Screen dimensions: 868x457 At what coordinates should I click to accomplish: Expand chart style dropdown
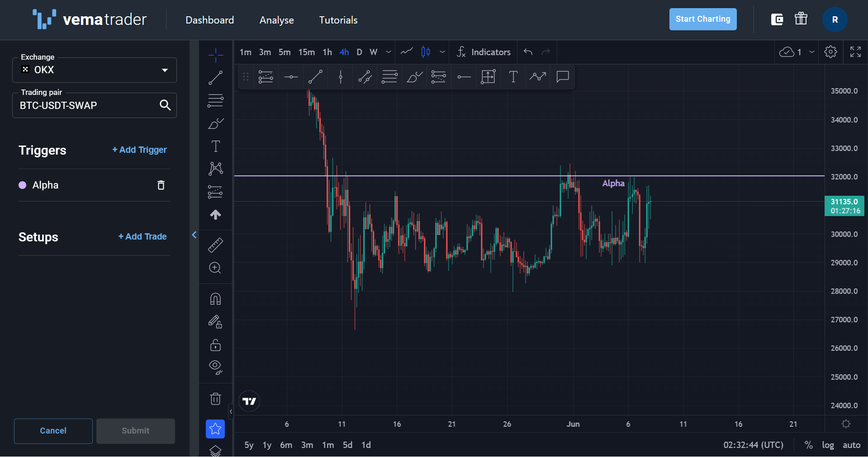tap(442, 52)
